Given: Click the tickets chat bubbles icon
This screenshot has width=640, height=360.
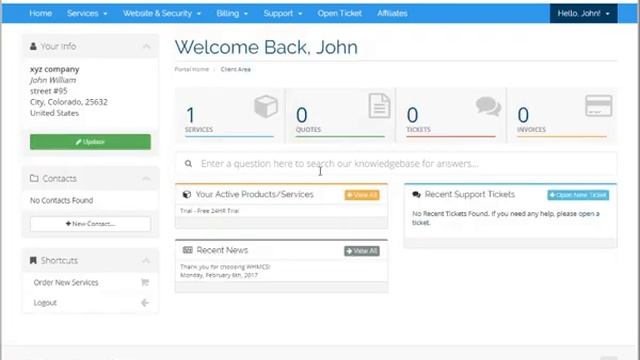Looking at the screenshot, I should point(488,106).
